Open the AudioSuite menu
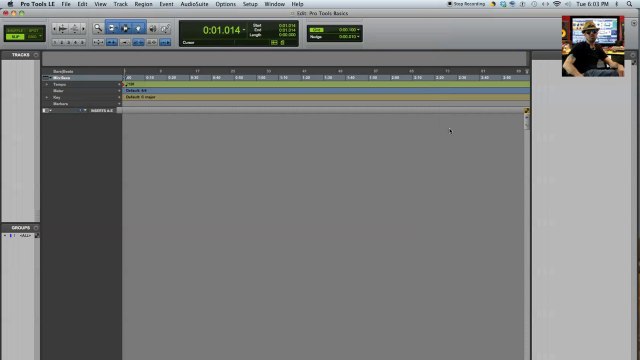 [x=194, y=4]
